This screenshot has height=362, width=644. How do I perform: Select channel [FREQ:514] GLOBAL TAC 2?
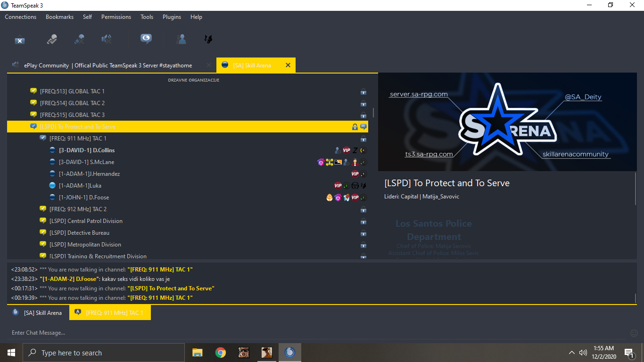pyautogui.click(x=72, y=103)
